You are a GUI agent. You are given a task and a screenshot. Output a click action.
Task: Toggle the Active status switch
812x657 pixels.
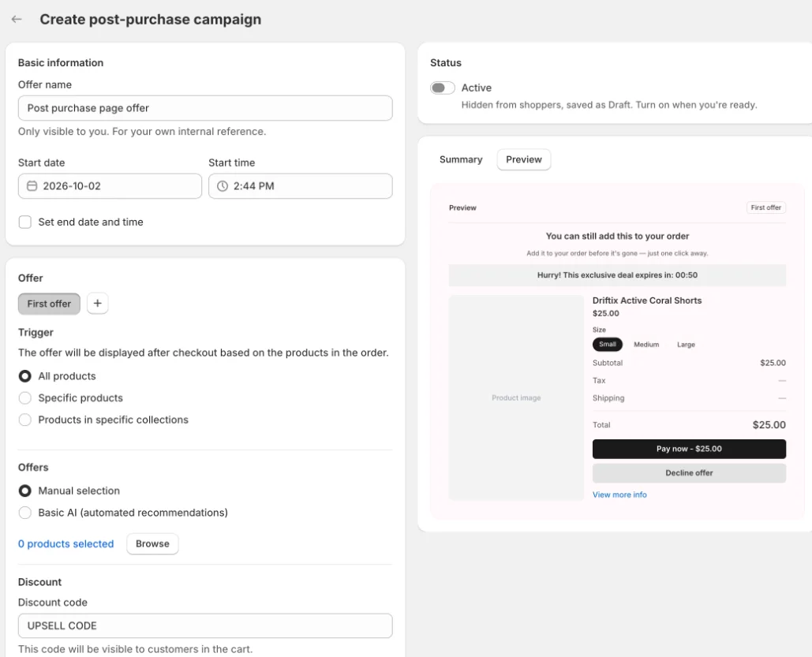442,88
